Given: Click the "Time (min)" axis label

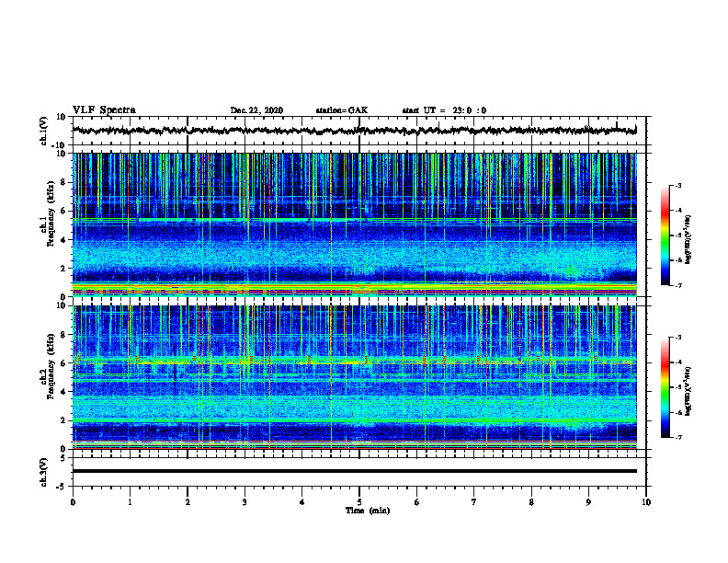Looking at the screenshot, I should click(x=368, y=511).
